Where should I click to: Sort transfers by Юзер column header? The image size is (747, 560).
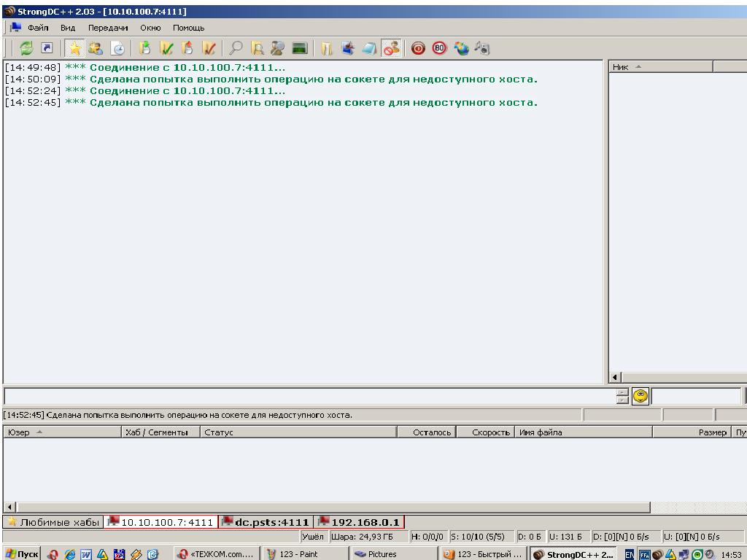click(x=62, y=432)
